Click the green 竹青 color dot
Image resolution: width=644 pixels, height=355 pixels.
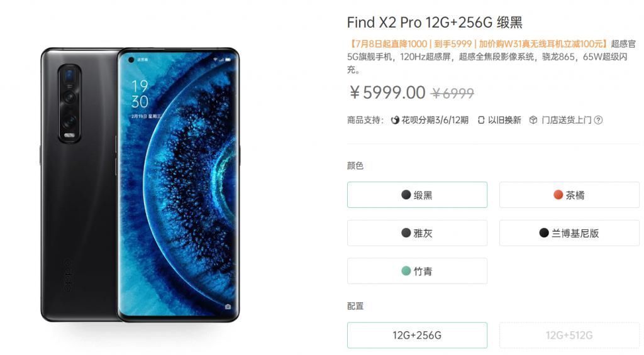406,271
